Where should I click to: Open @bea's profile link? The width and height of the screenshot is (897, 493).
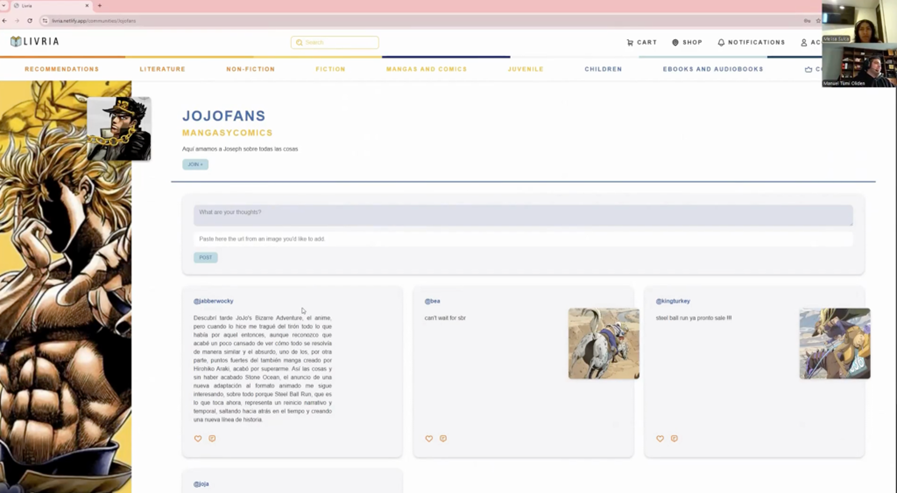432,301
